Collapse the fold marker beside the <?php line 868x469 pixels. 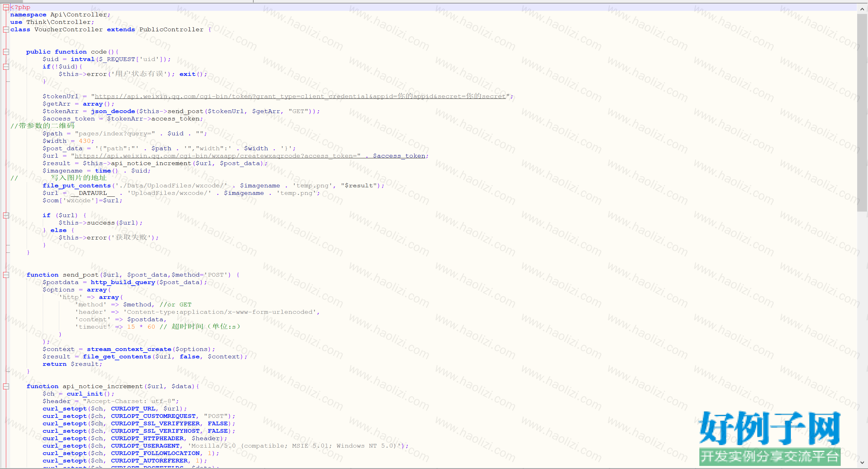(x=6, y=7)
